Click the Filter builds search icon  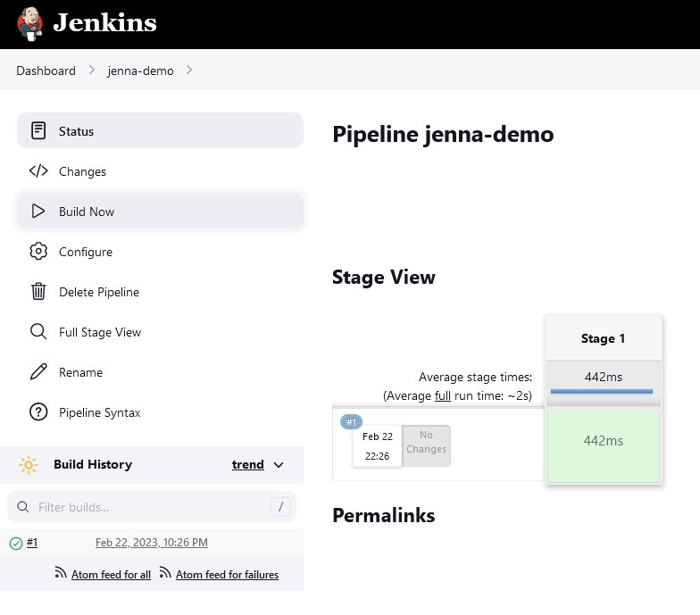pos(23,507)
